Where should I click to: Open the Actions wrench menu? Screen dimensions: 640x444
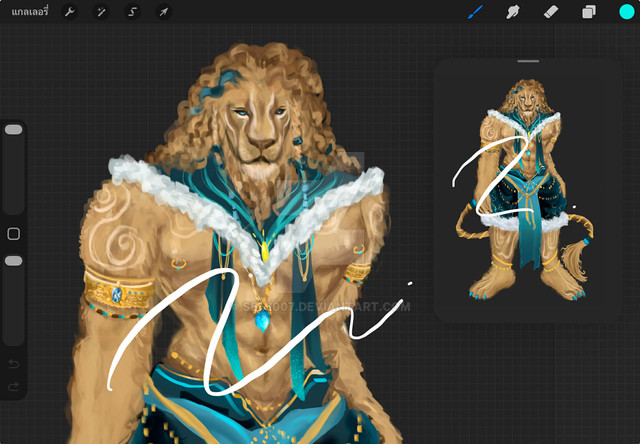coord(69,12)
